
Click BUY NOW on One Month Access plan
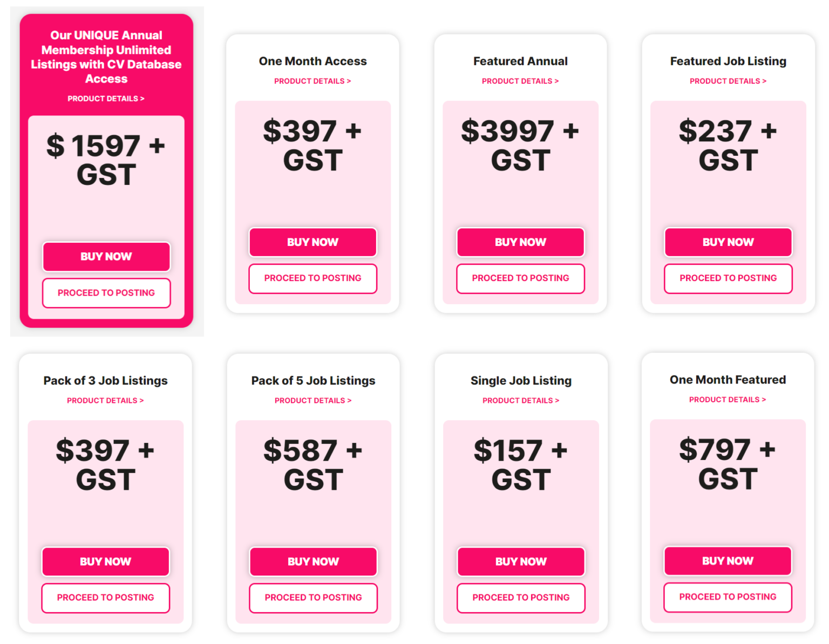312,242
